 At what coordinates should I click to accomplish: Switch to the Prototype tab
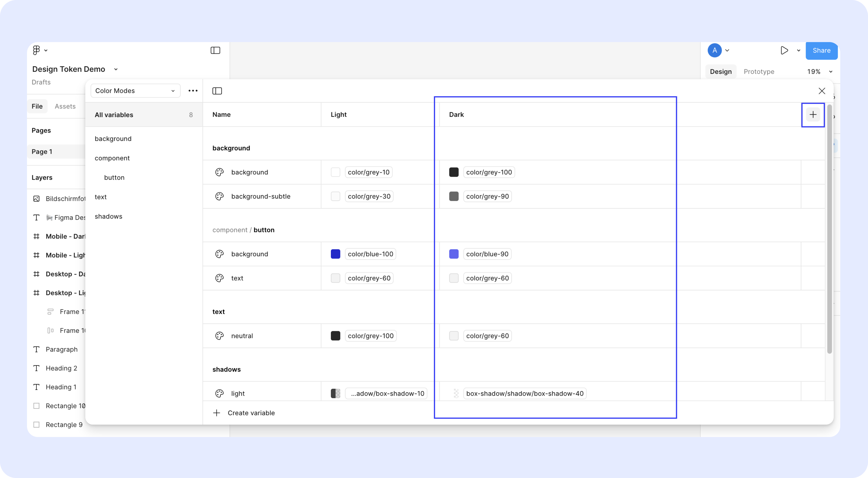click(x=759, y=72)
